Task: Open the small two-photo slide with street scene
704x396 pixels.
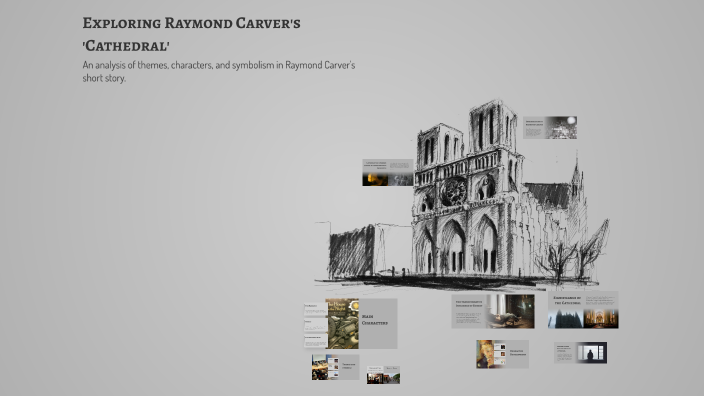Action: coord(383,375)
